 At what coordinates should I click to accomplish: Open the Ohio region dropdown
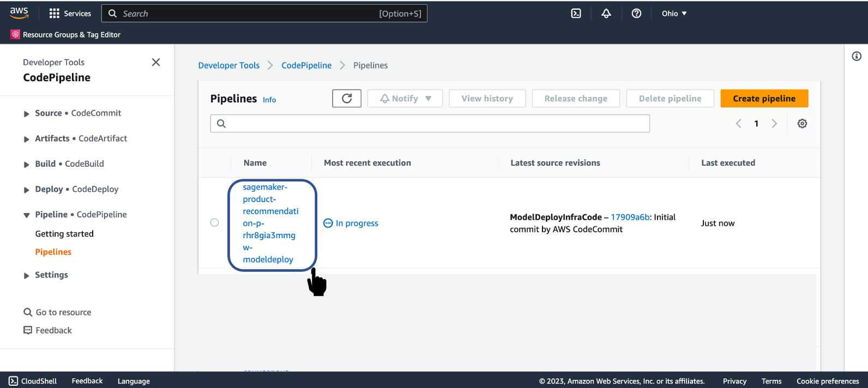pos(674,14)
